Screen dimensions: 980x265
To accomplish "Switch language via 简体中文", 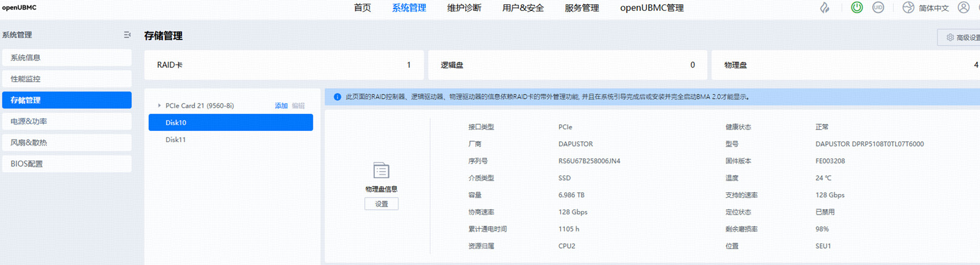I will [934, 8].
